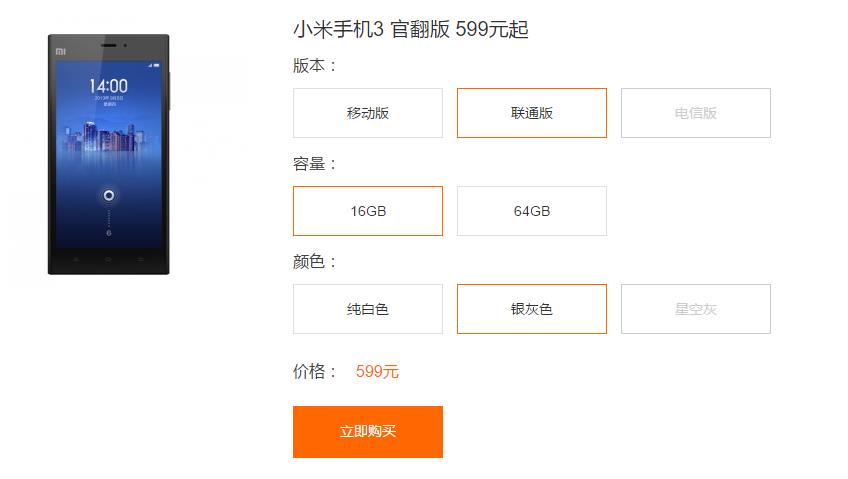The height and width of the screenshot is (479, 848).
Task: Click the 版本 section label
Action: click(315, 66)
